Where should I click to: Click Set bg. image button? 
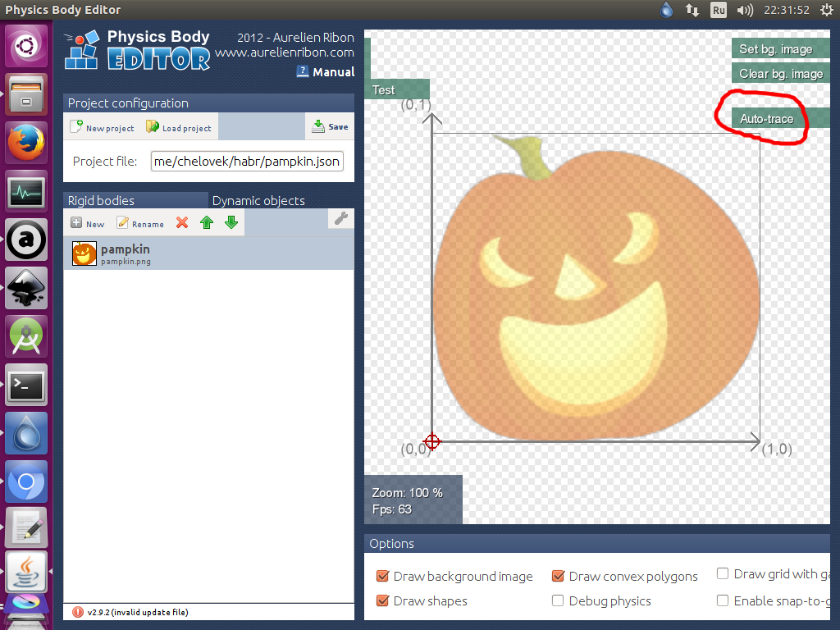tap(781, 48)
